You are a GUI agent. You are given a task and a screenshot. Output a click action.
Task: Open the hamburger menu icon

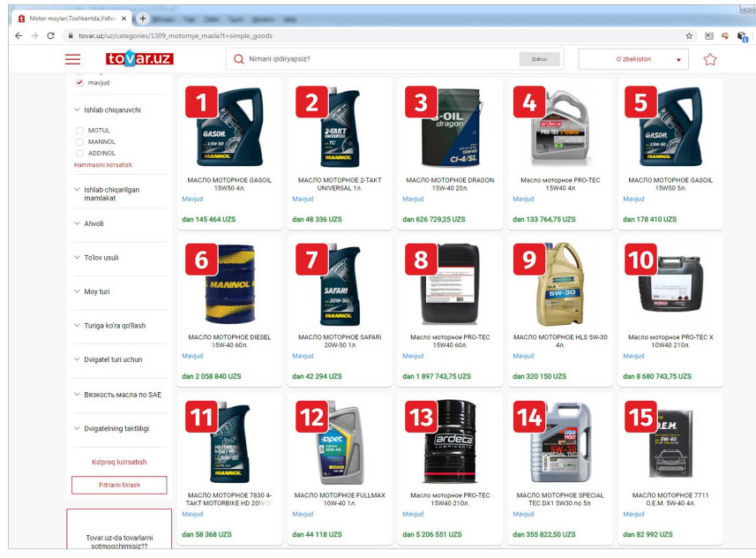pos(72,59)
